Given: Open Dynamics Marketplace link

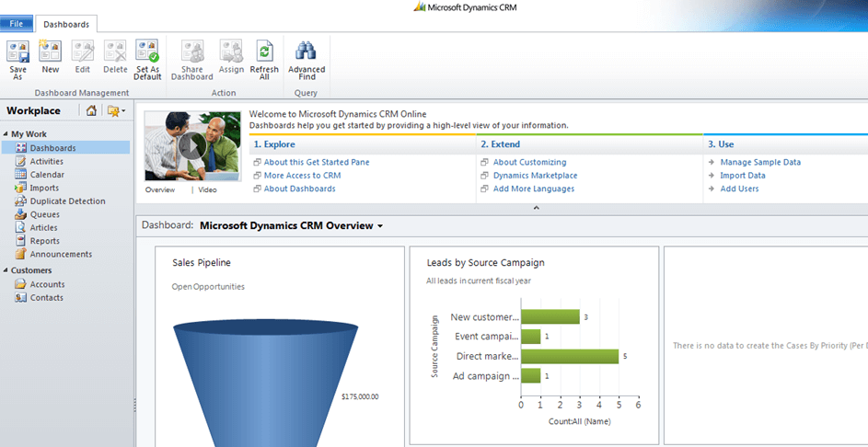Looking at the screenshot, I should 536,176.
